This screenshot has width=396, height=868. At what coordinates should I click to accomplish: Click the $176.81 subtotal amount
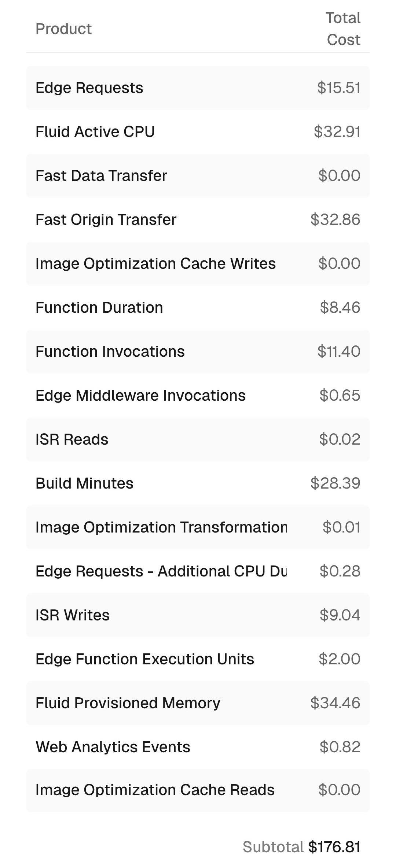point(334,847)
